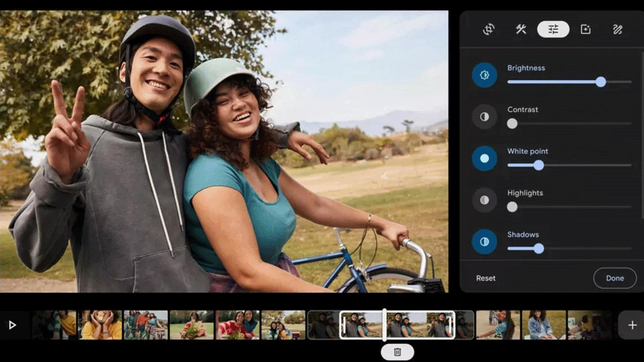Screen dimensions: 644x362
Task: Click the Done button
Action: (615, 278)
